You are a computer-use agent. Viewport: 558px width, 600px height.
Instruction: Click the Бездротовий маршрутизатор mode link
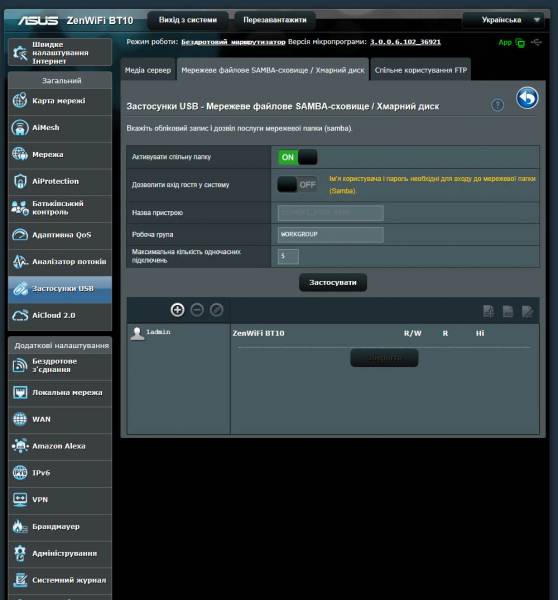[233, 42]
